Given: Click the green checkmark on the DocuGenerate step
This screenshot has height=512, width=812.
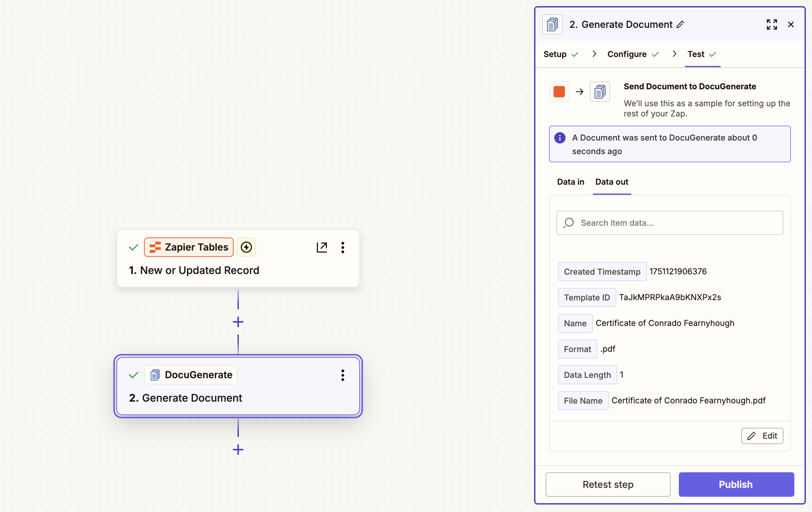Looking at the screenshot, I should tap(134, 375).
